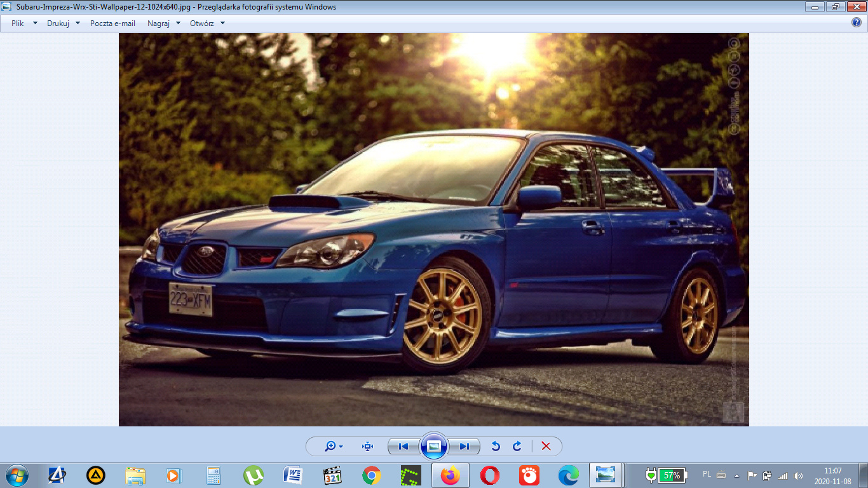Expand the Drukuj dropdown arrow

(78, 24)
